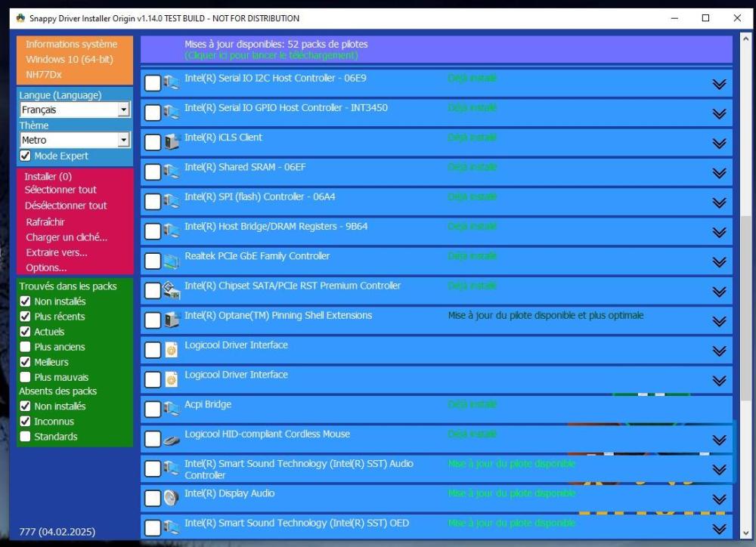
Task: Expand the Intel Serial IO I2C Host Controller row
Action: pos(719,84)
